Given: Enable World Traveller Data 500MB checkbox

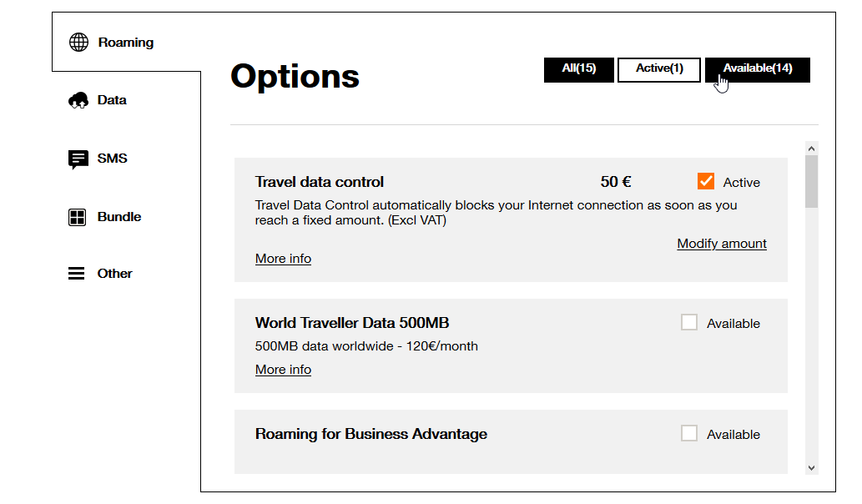Looking at the screenshot, I should click(x=689, y=323).
